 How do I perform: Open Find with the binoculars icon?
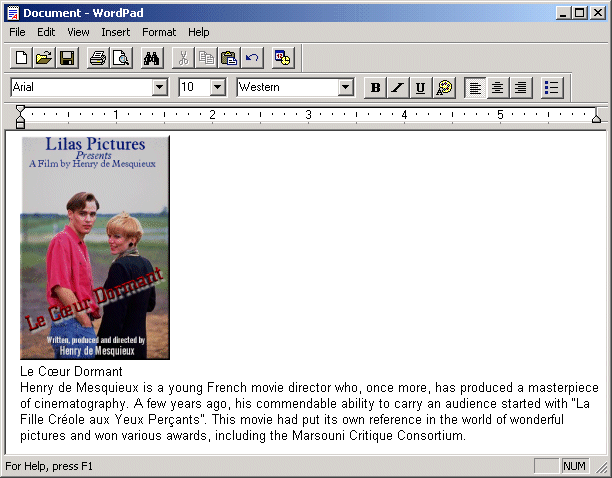tap(152, 58)
